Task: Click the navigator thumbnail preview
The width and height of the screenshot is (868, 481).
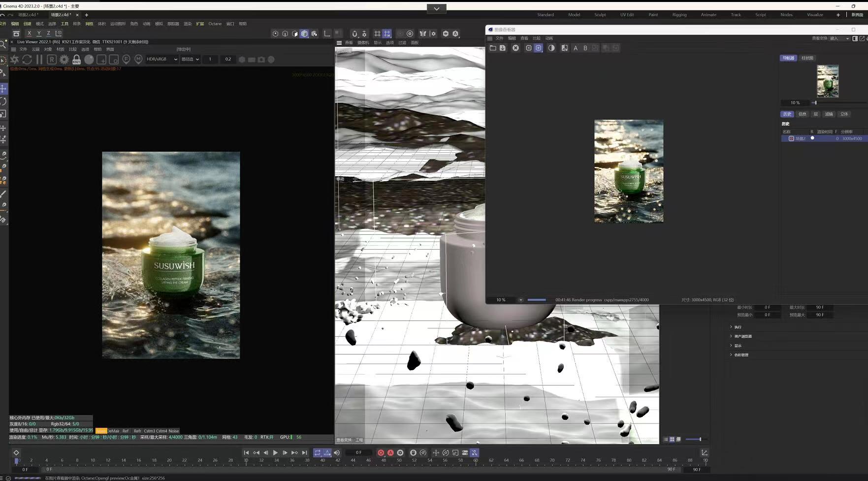Action: click(x=828, y=81)
